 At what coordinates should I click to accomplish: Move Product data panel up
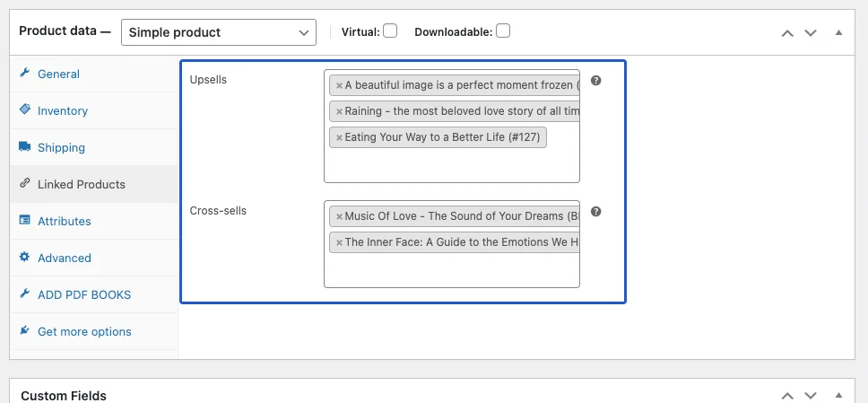pos(787,32)
